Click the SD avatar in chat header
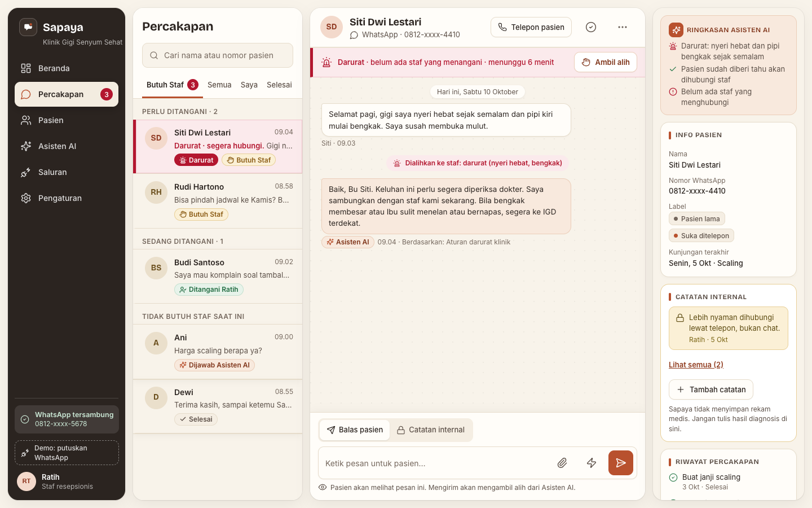Screen dimensions: 812x508 pos(332,27)
